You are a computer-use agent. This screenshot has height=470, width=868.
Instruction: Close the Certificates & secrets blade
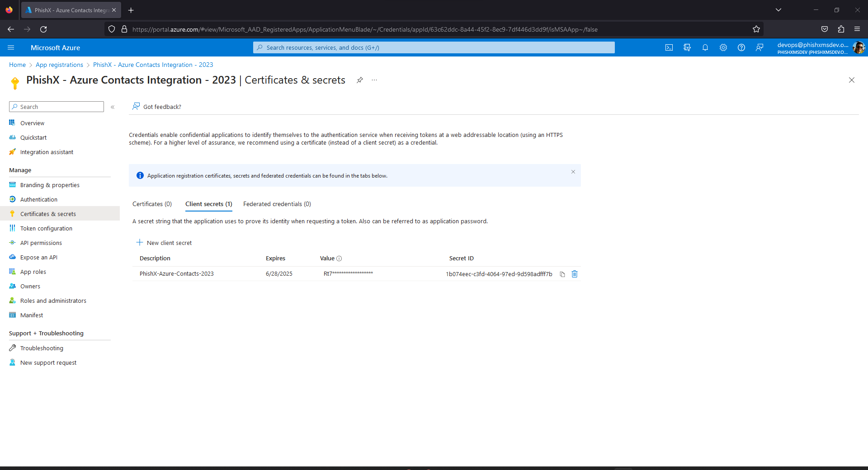(852, 80)
